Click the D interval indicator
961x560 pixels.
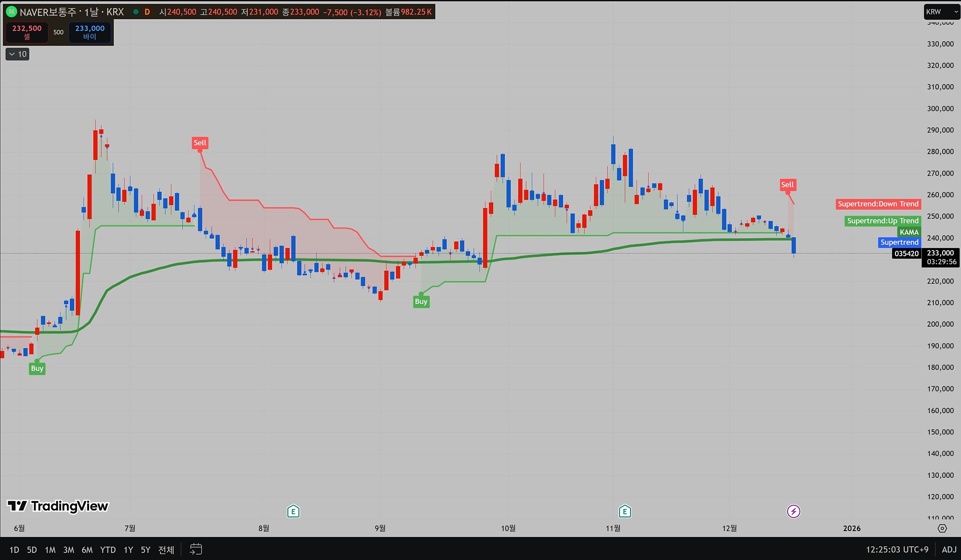click(147, 12)
